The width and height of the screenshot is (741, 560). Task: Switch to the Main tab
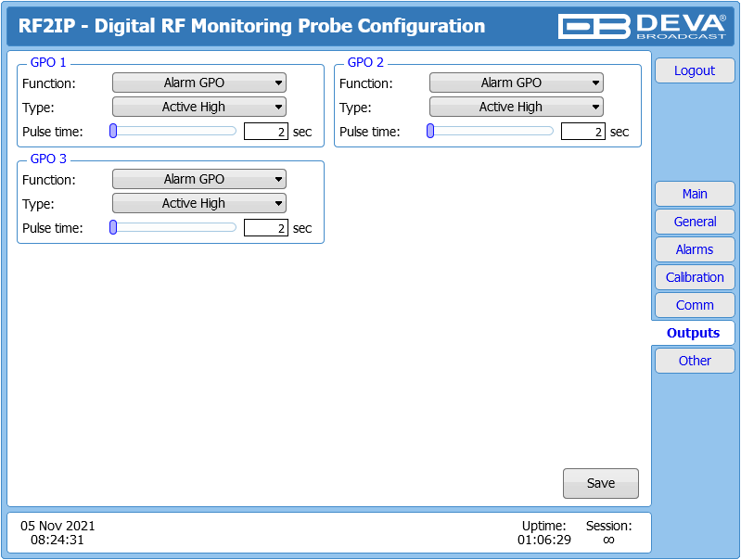(695, 194)
